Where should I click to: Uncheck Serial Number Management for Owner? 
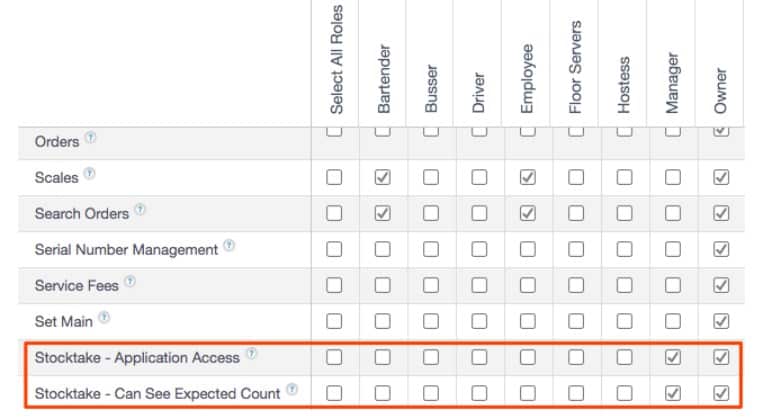pos(721,249)
